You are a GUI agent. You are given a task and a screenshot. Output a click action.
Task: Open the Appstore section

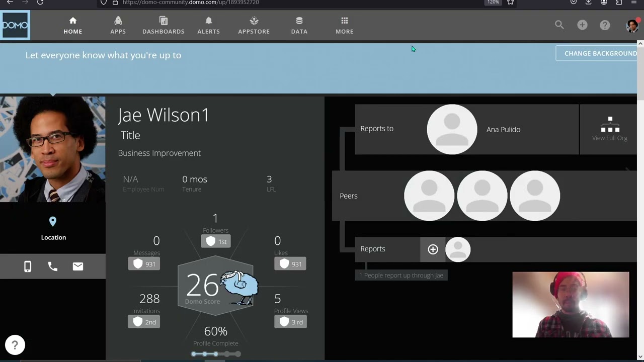pos(254,25)
